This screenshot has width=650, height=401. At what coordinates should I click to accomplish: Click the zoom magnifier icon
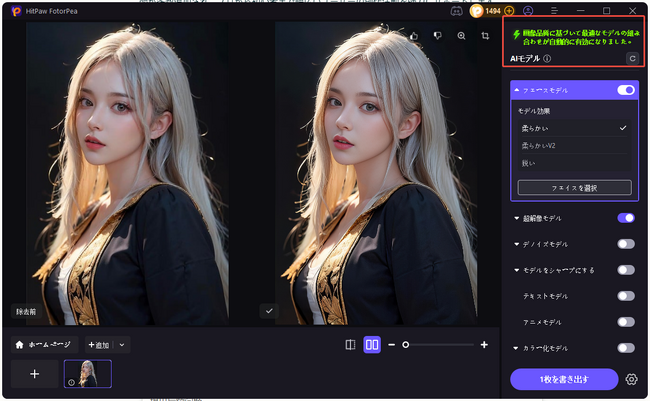click(461, 35)
